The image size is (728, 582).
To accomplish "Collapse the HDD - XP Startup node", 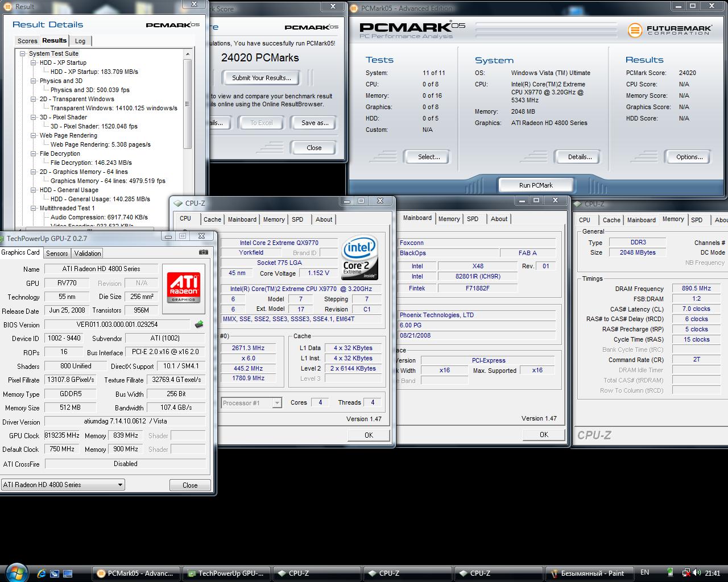I will pyautogui.click(x=34, y=63).
